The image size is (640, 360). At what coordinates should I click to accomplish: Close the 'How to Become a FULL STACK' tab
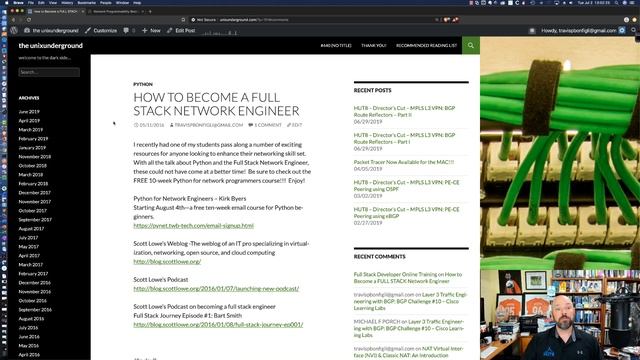click(x=83, y=11)
